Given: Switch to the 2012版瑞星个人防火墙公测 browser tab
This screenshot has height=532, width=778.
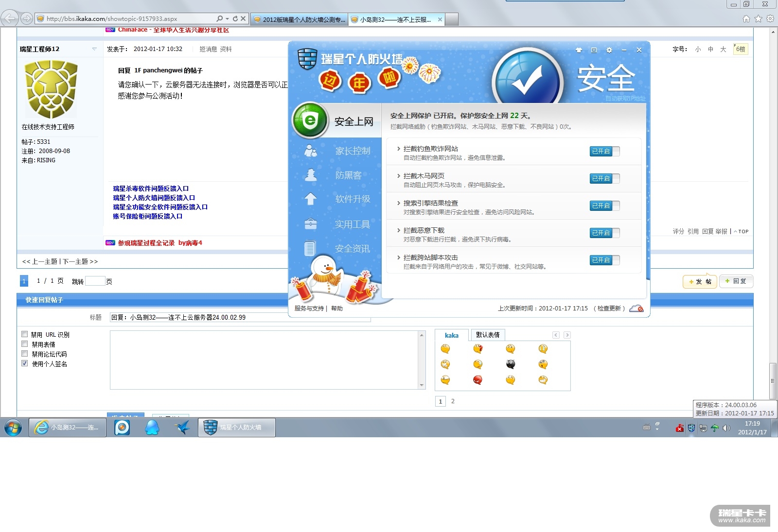Looking at the screenshot, I should pos(300,19).
